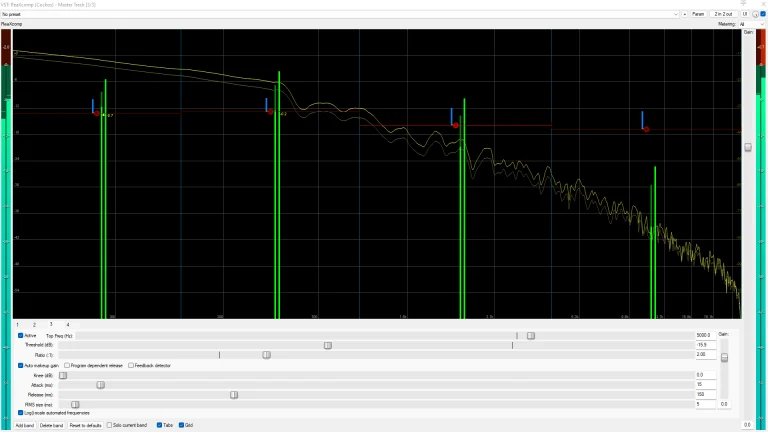The width and height of the screenshot is (768, 432).
Task: Click the master gain value field at bottom right
Action: pos(747,425)
